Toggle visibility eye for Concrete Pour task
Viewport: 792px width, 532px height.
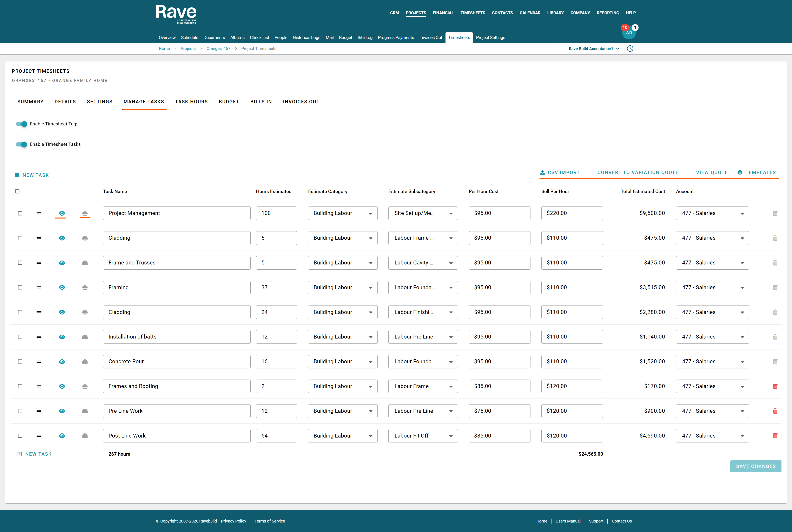pyautogui.click(x=62, y=361)
